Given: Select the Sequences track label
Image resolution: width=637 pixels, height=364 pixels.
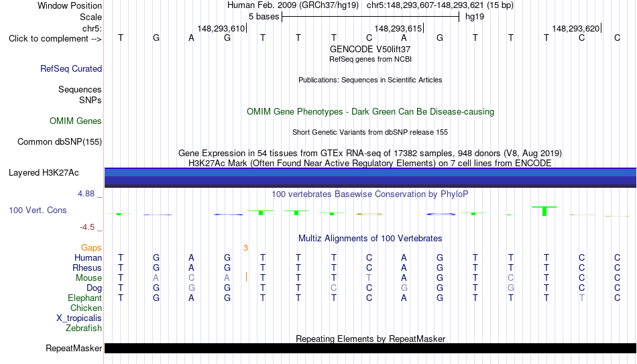Looking at the screenshot, I should pos(80,89).
